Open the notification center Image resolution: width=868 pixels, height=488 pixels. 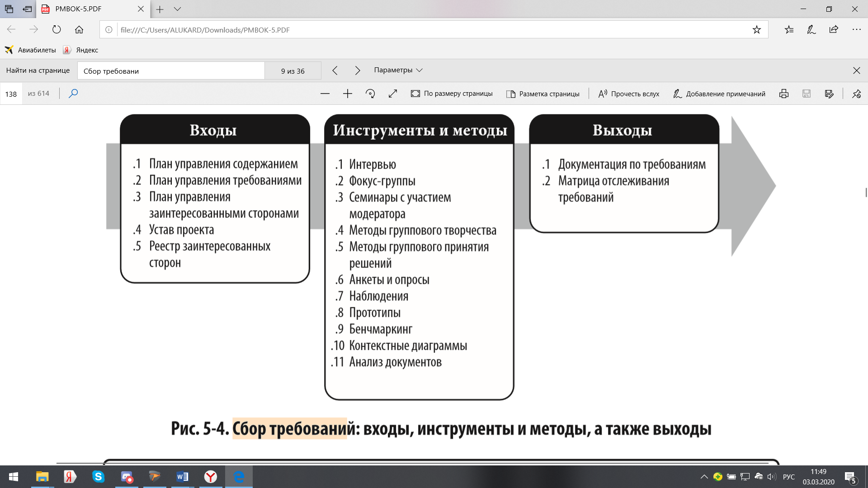click(850, 477)
